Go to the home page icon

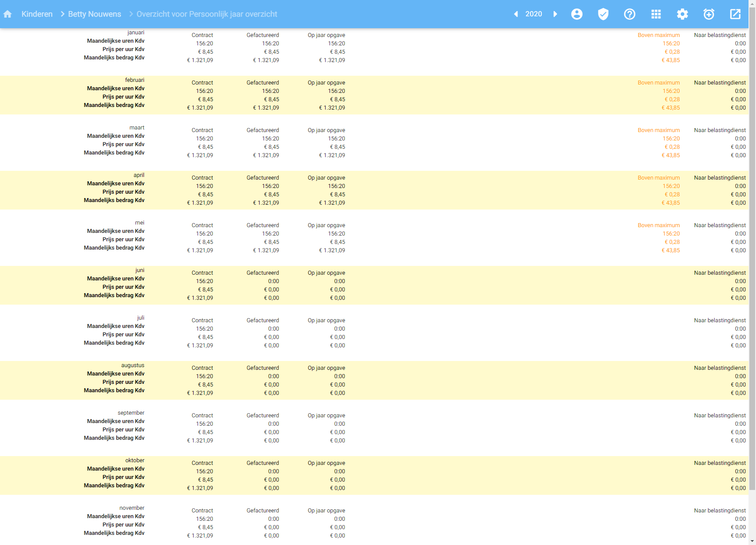tap(7, 14)
